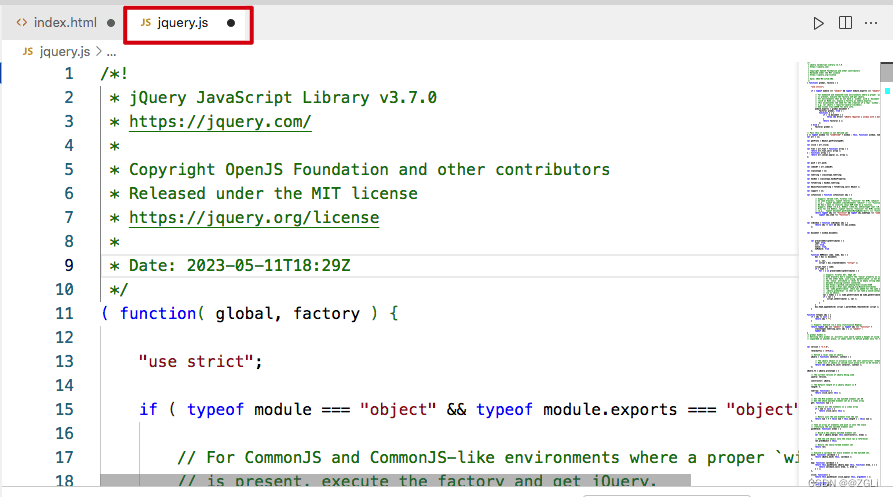
Task: Click the JS file icon in breadcrumb
Action: [x=28, y=51]
